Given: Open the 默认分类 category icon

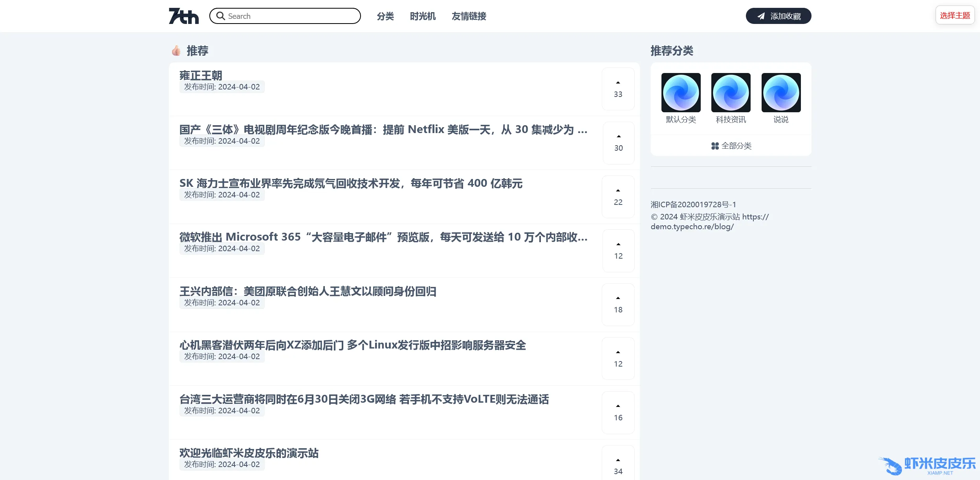Looking at the screenshot, I should [x=681, y=93].
